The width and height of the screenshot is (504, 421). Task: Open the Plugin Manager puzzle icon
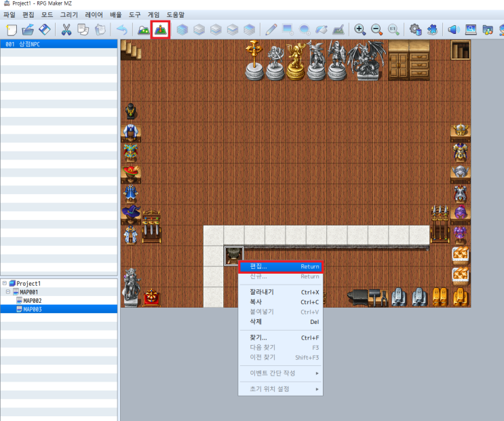(x=432, y=30)
